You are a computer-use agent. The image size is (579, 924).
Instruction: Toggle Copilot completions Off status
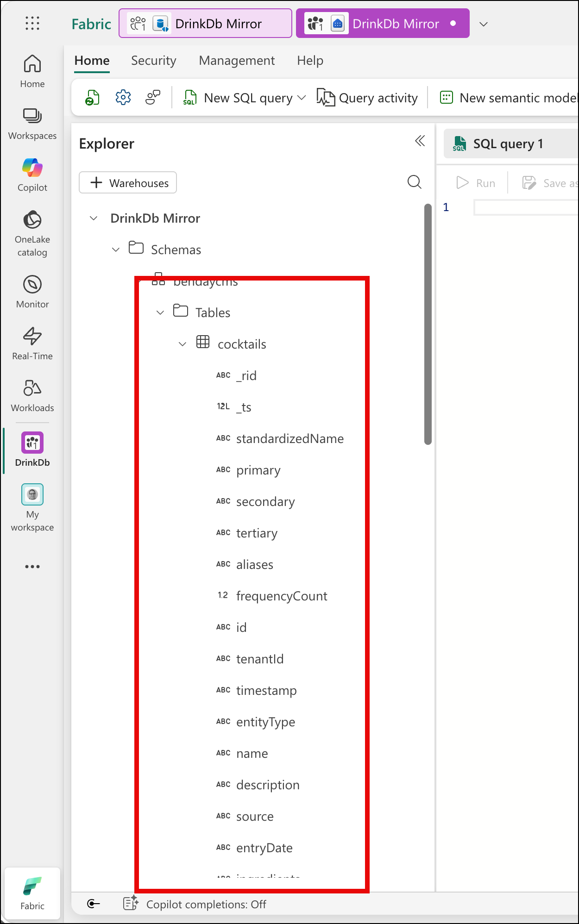click(x=206, y=904)
